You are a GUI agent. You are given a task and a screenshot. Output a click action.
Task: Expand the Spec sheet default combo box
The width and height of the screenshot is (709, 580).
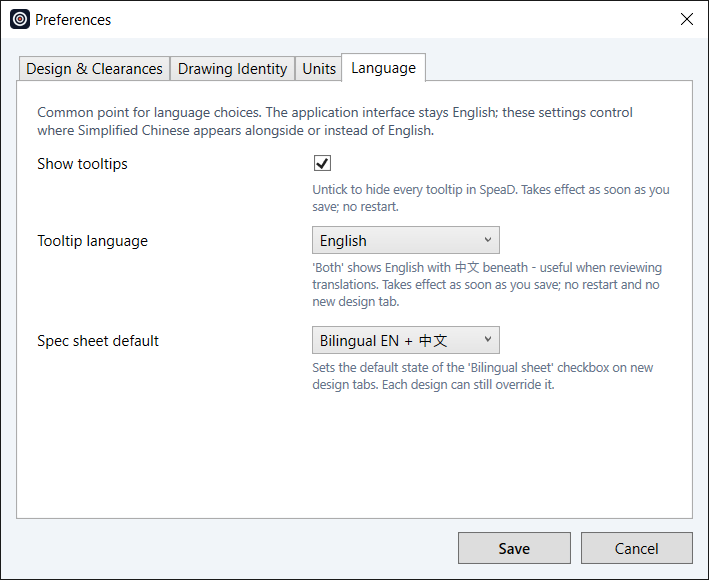coord(406,340)
